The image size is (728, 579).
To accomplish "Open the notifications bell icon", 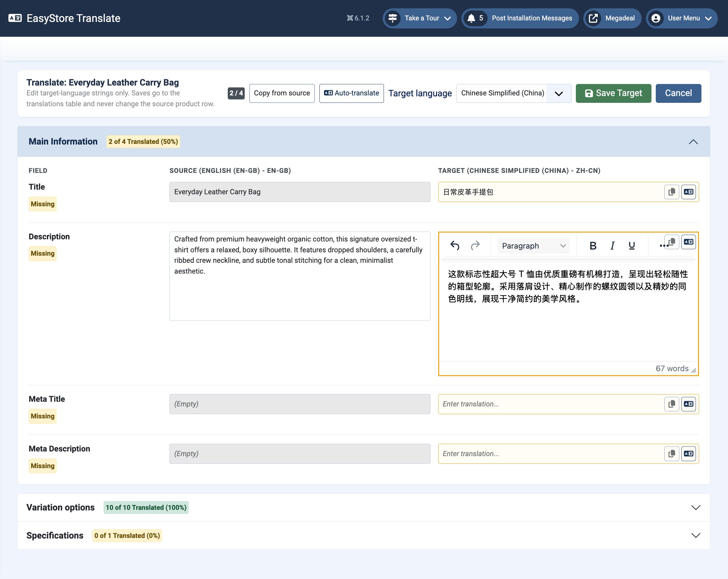I will (471, 18).
